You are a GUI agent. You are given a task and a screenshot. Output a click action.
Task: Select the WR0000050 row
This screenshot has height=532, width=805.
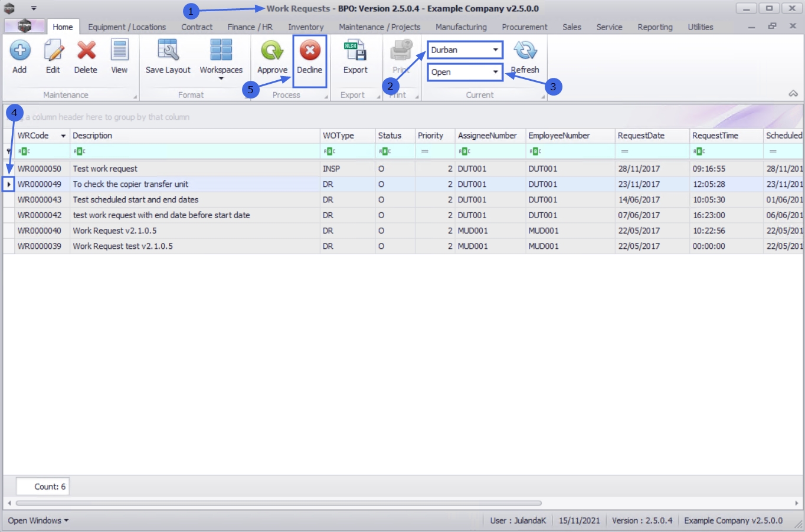(x=402, y=169)
